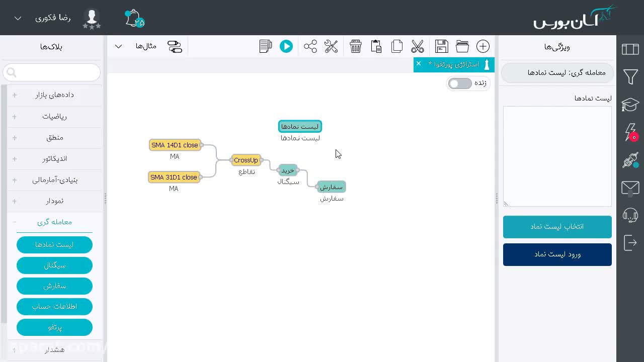Select the CrossUp node on canvas
This screenshot has height=362, width=644.
coord(246,160)
